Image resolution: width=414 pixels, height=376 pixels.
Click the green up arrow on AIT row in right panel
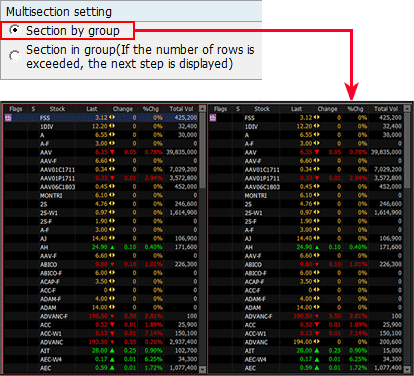pyautogui.click(x=317, y=351)
